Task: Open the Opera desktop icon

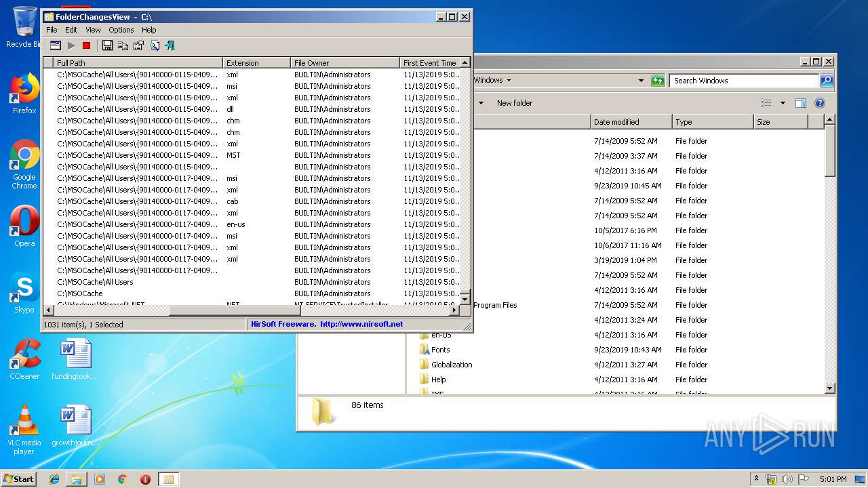Action: (x=24, y=226)
